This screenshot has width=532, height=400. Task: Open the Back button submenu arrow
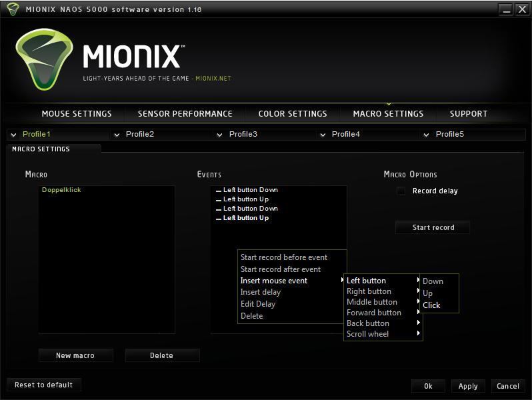point(419,323)
